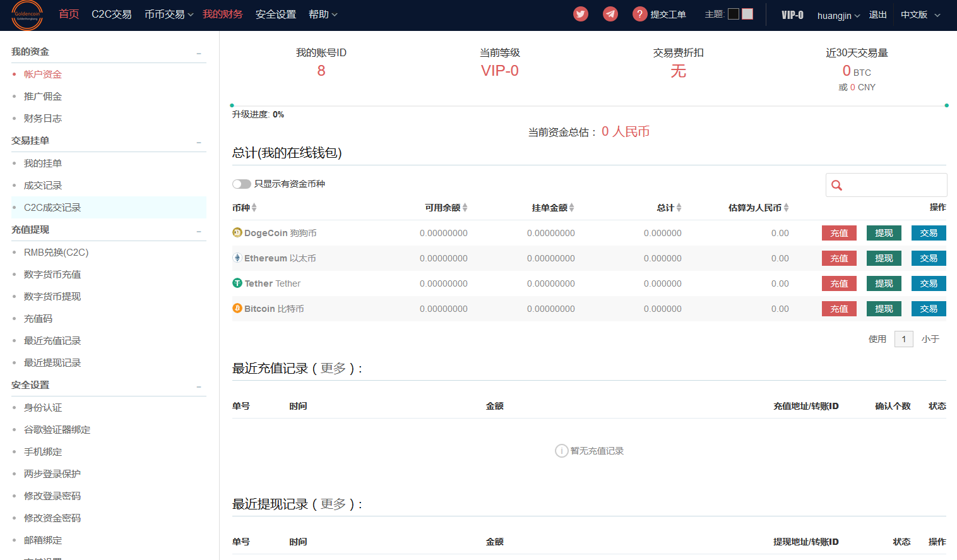Click the submit ticket question mark icon
Screen dimensions: 957x560
point(640,14)
